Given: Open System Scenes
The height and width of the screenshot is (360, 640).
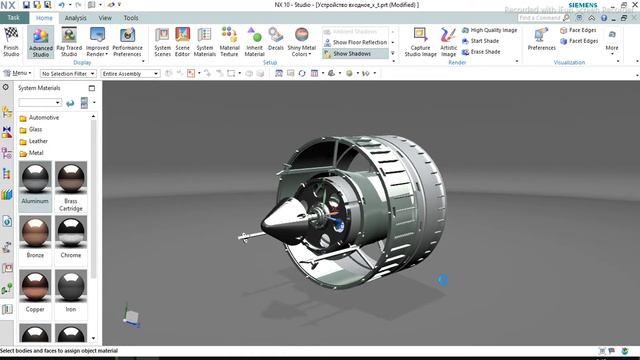Looking at the screenshot, I should click(x=162, y=42).
